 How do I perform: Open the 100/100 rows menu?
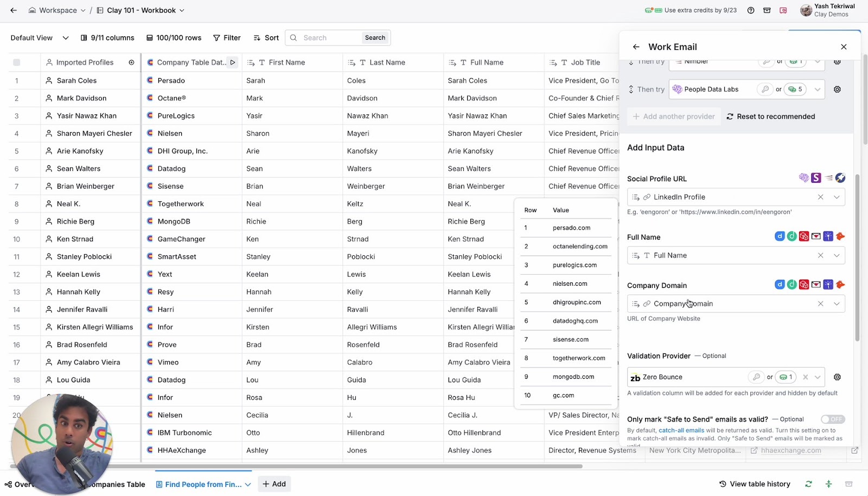click(x=174, y=38)
